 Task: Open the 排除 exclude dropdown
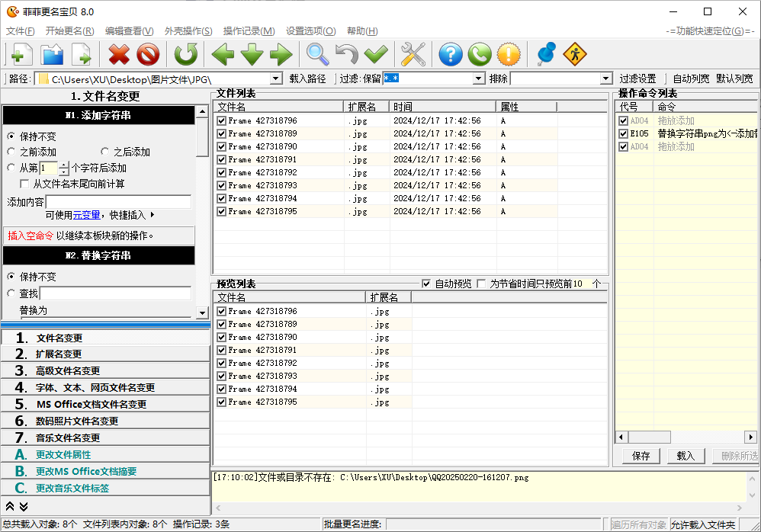(605, 79)
